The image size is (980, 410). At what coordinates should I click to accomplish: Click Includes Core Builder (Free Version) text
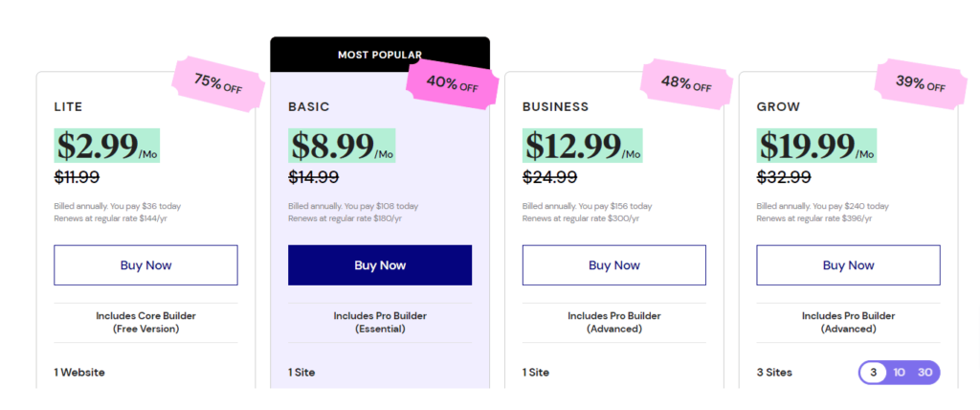145,322
